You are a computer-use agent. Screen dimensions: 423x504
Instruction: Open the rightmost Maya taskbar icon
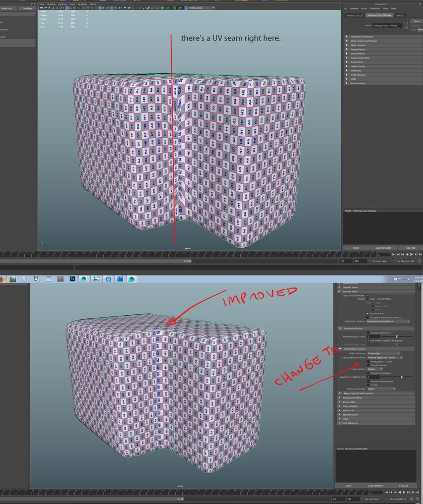(132, 278)
